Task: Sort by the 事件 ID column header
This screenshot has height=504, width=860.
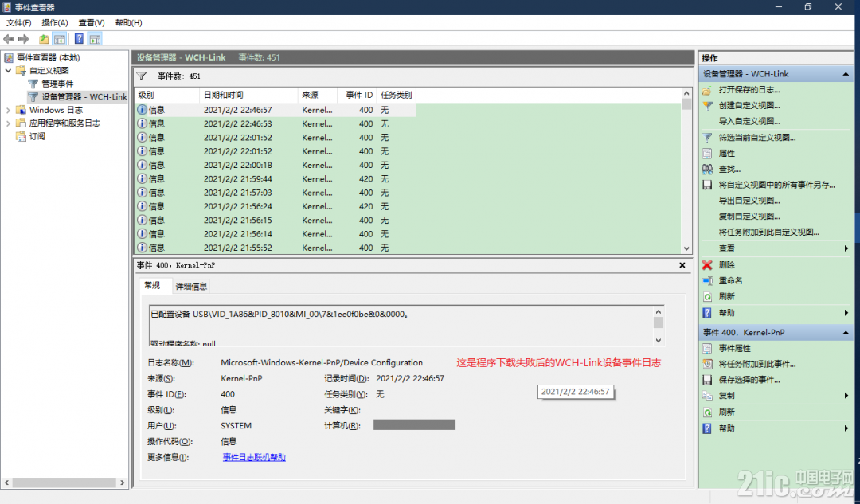Action: (x=356, y=95)
